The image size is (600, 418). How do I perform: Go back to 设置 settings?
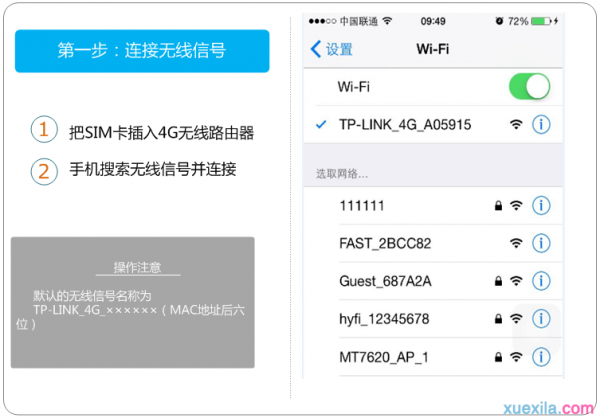[331, 49]
